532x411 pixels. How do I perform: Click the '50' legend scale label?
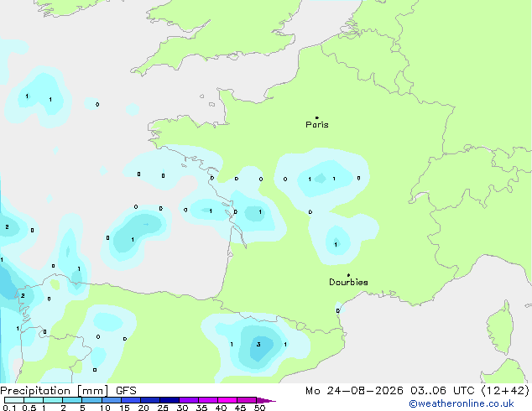click(259, 408)
